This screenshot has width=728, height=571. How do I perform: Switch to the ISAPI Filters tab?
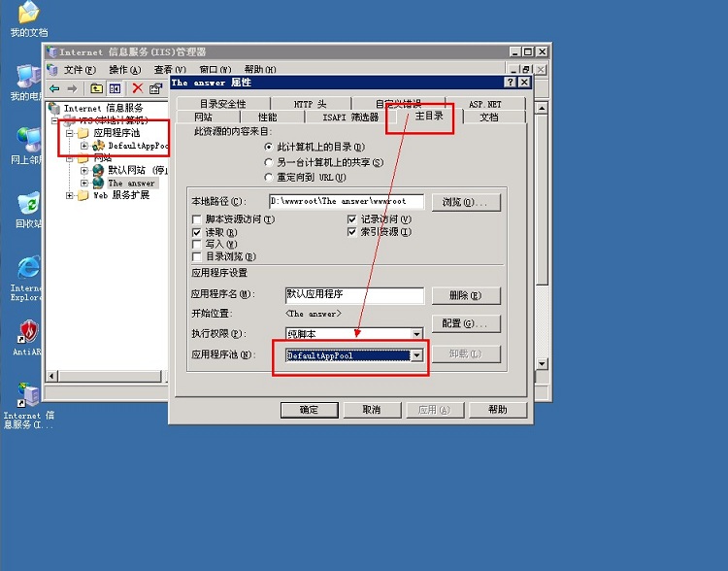(x=350, y=117)
